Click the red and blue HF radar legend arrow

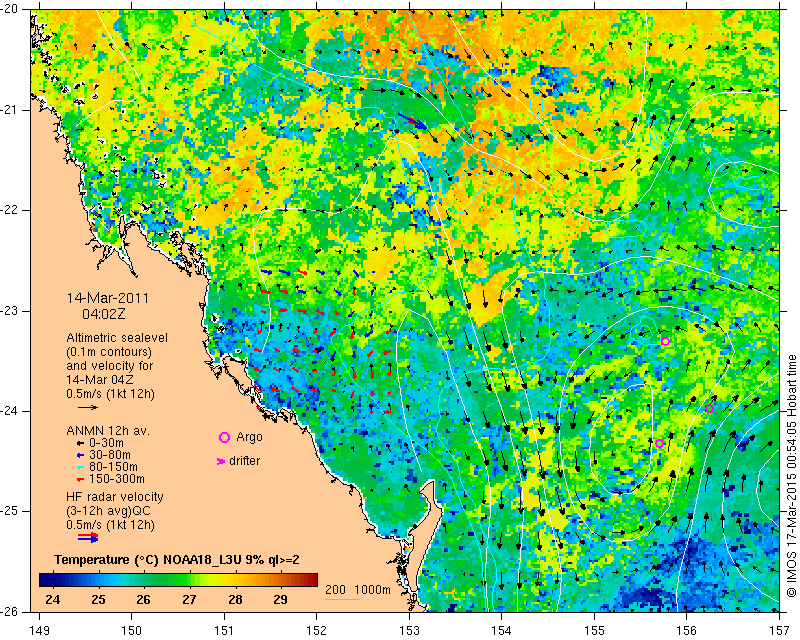88,537
